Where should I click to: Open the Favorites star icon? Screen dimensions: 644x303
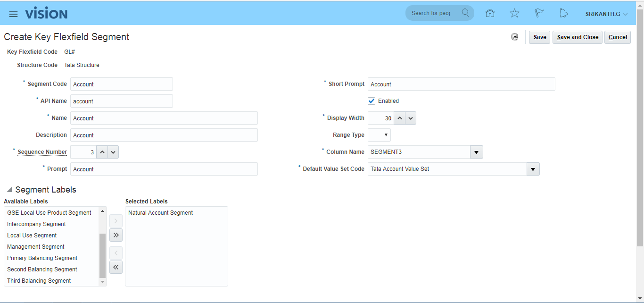(x=514, y=13)
